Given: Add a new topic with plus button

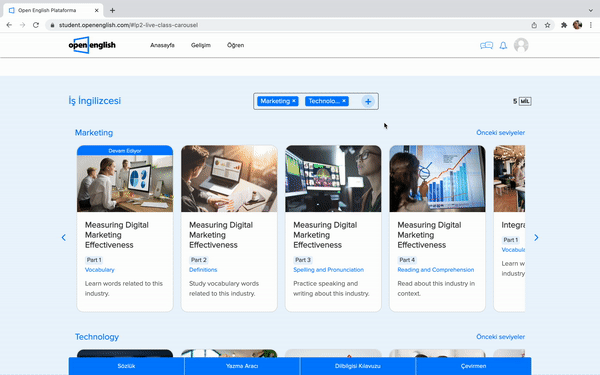Looking at the screenshot, I should click(368, 101).
